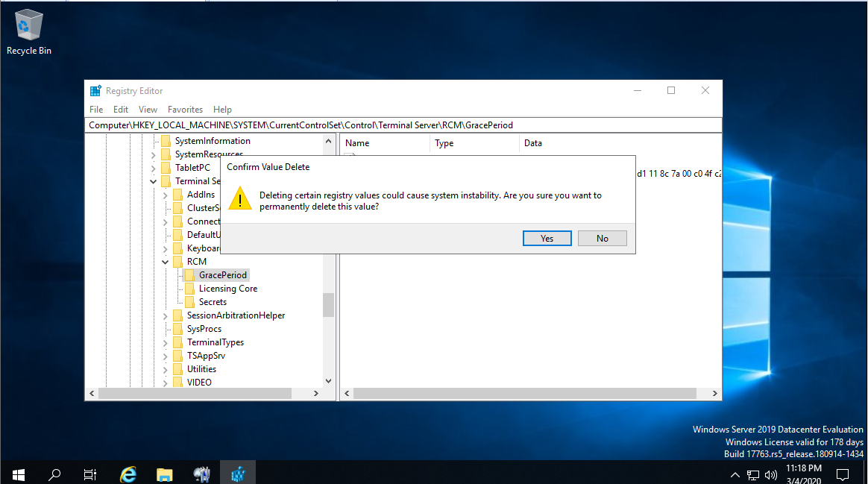
Task: Open network tray icon
Action: [x=753, y=474]
